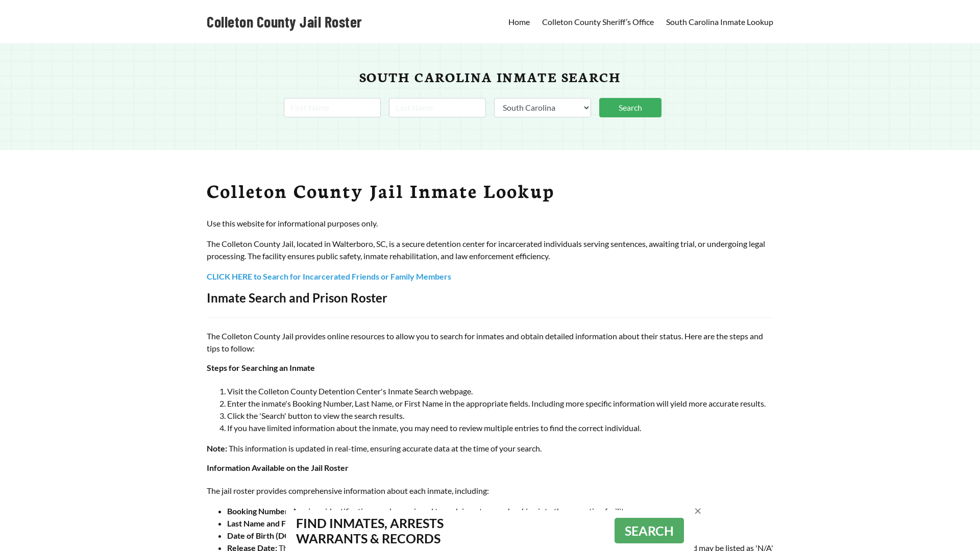
Task: Click FIND INMATES ARRESTS WARRANTS link
Action: (x=370, y=531)
